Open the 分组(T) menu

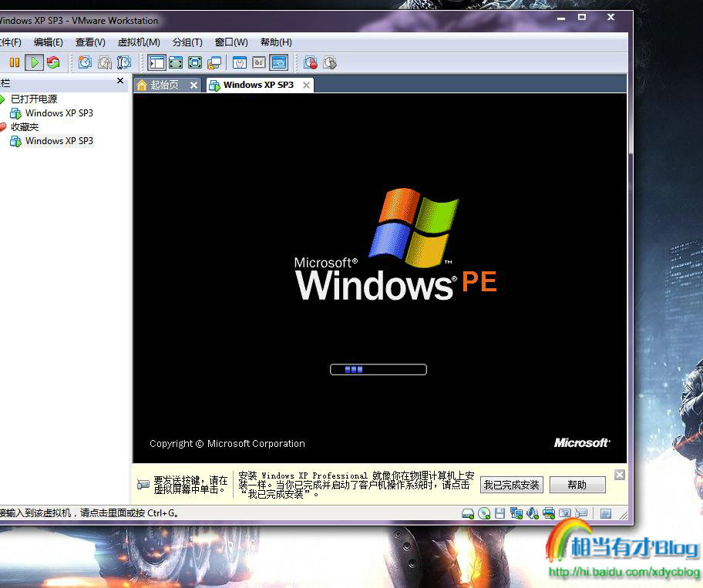coord(187,42)
